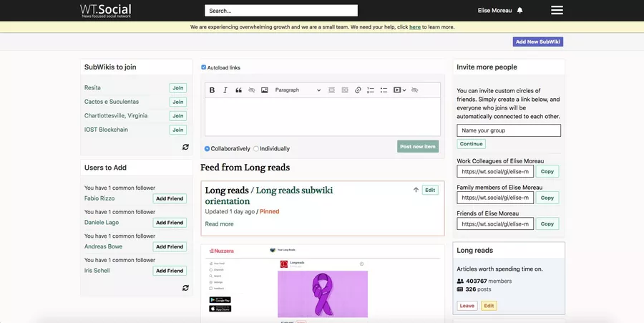Join the Cactos e Suculentas subwiki

tap(177, 102)
